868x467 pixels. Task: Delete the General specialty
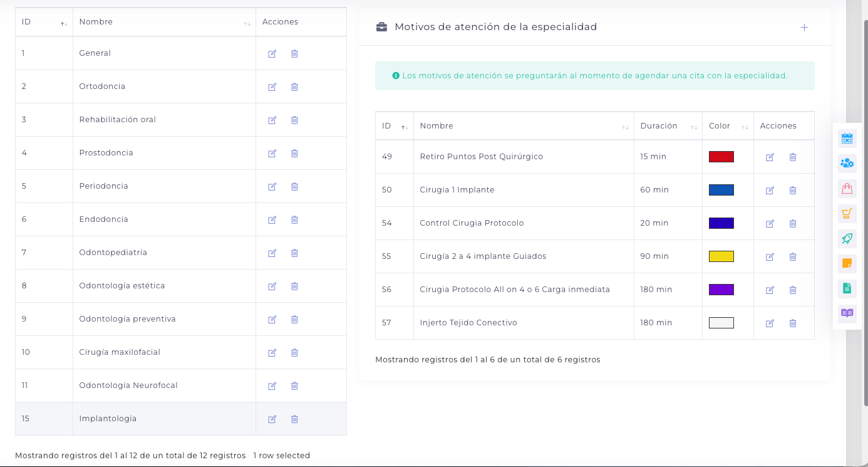click(x=294, y=54)
